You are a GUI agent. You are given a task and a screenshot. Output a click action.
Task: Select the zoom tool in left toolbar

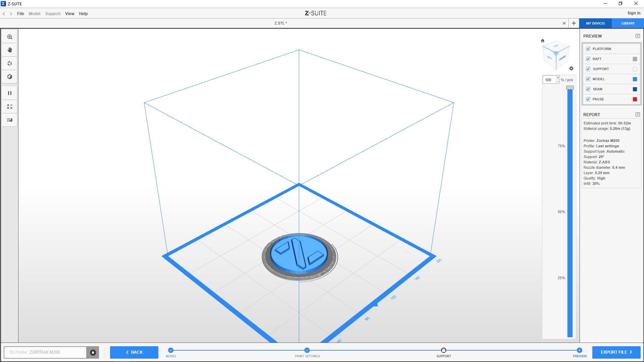click(10, 37)
